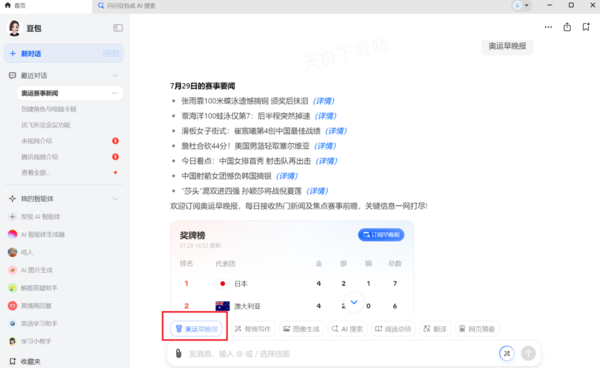Viewport: 600px width, 368px height.
Task: Click the bookmark icon at top right
Action: pos(586,27)
